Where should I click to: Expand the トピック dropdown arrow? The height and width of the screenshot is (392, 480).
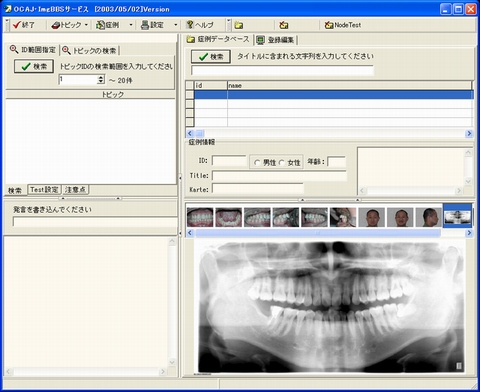(x=86, y=25)
